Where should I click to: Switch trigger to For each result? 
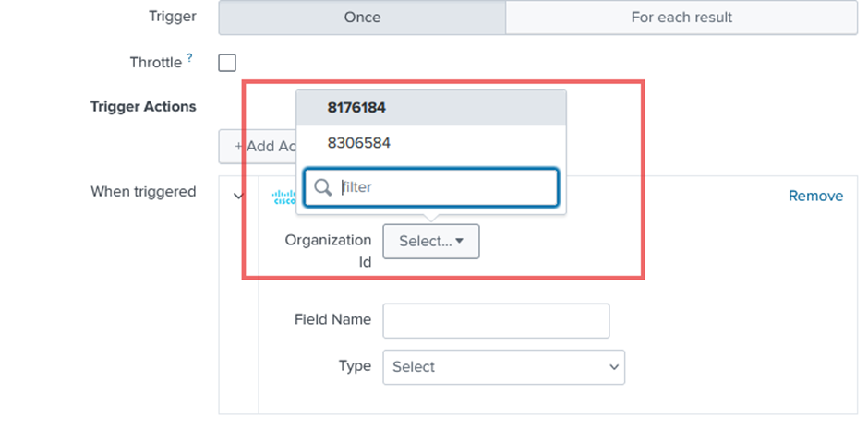tap(681, 17)
